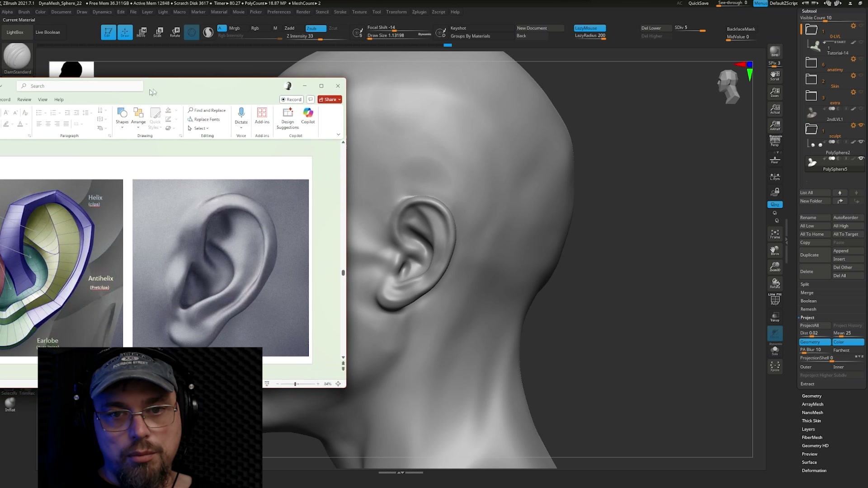Click Find and Replace in PowerPoint

point(207,110)
